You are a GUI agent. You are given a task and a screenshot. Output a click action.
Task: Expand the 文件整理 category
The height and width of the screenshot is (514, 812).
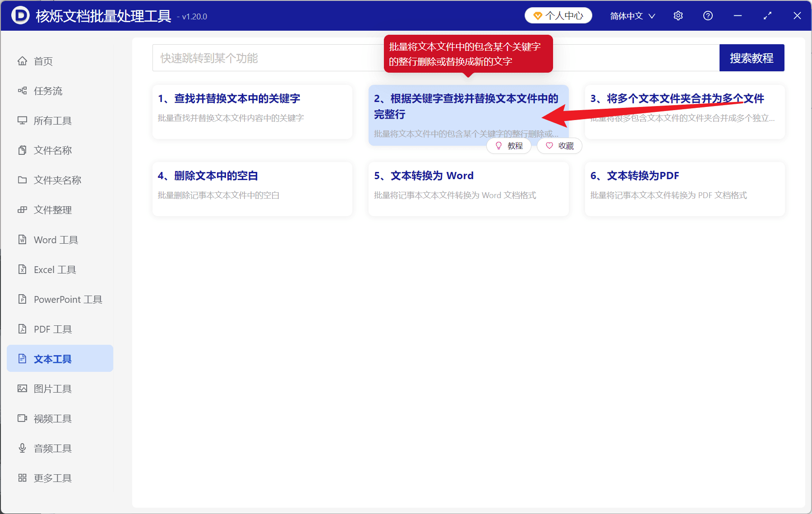(52, 209)
